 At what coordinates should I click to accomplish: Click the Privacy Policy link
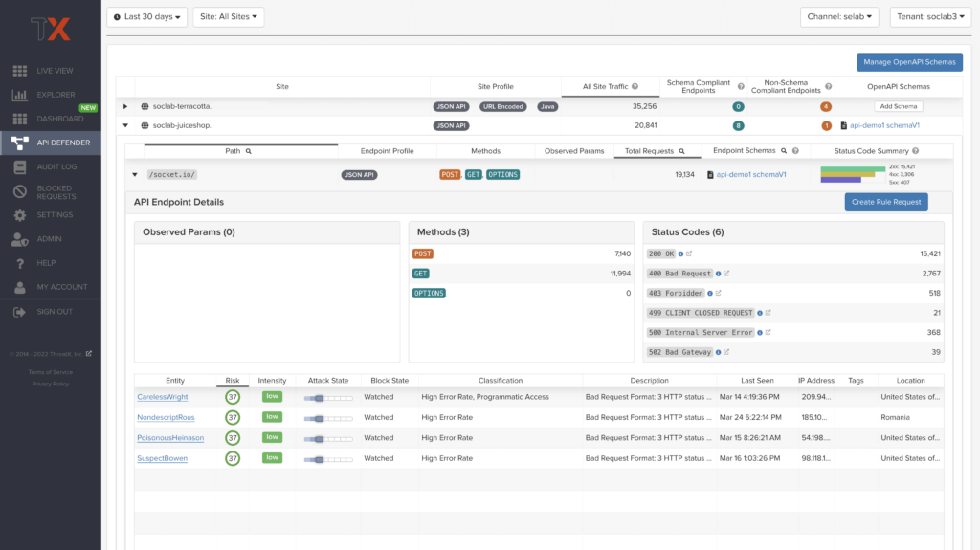[51, 385]
